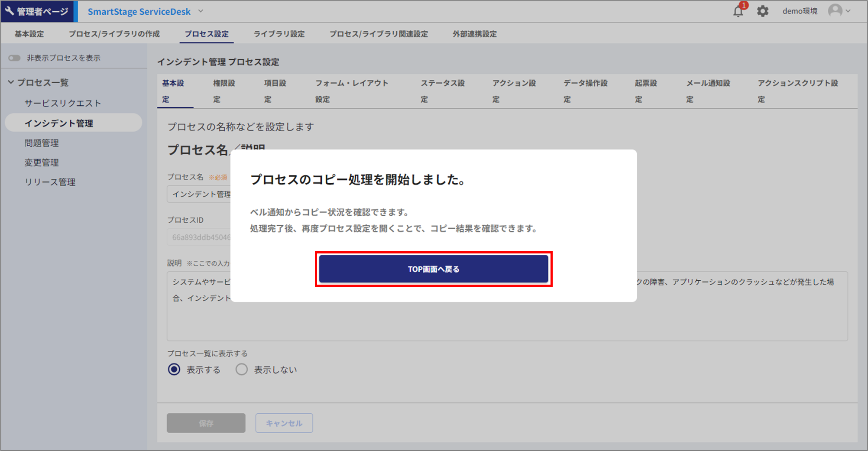Expand the SmartStage ServiceDesk dropdown arrow

pyautogui.click(x=201, y=11)
